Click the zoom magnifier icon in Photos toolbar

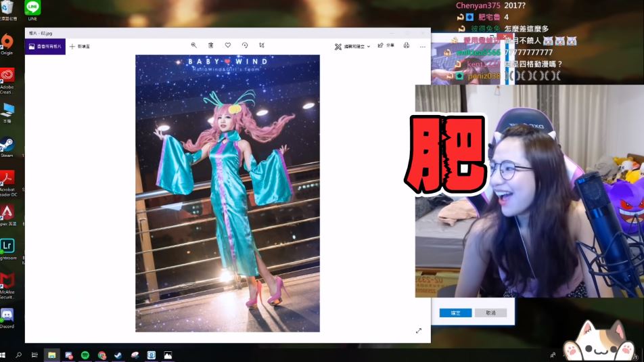pyautogui.click(x=193, y=45)
